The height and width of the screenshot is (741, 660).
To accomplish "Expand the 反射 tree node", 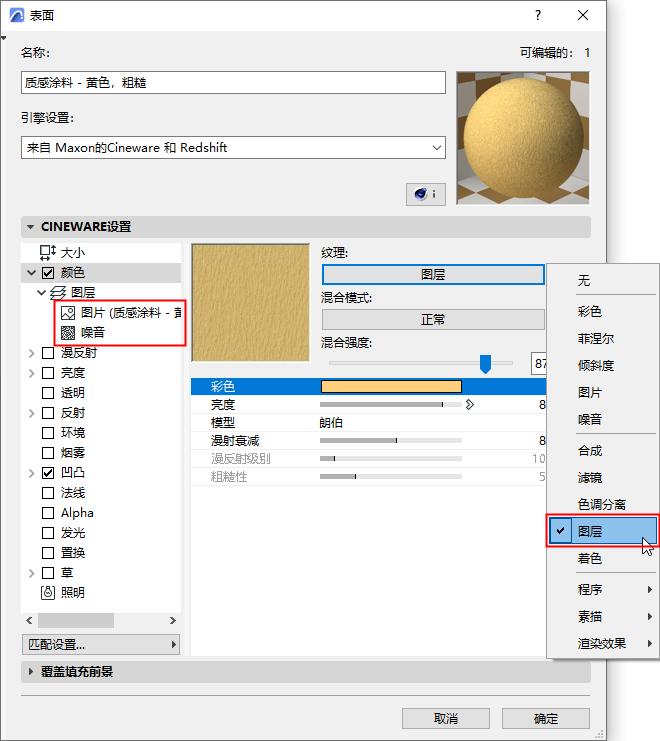I will tap(31, 413).
